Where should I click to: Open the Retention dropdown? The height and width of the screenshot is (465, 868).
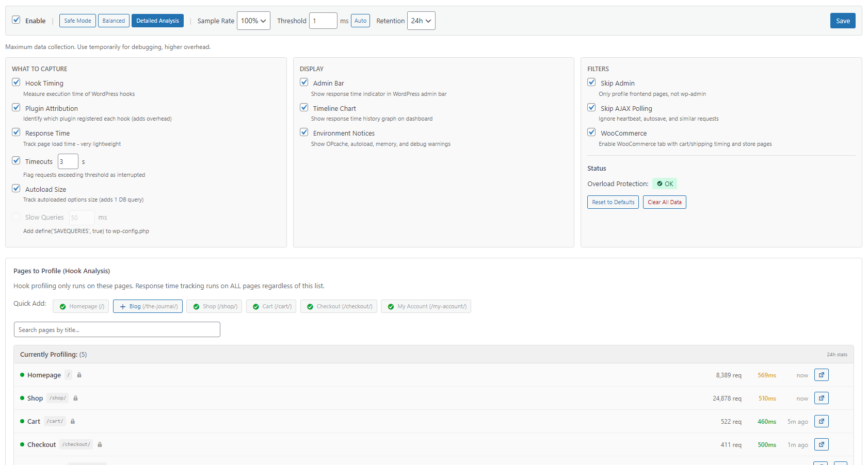tap(421, 21)
